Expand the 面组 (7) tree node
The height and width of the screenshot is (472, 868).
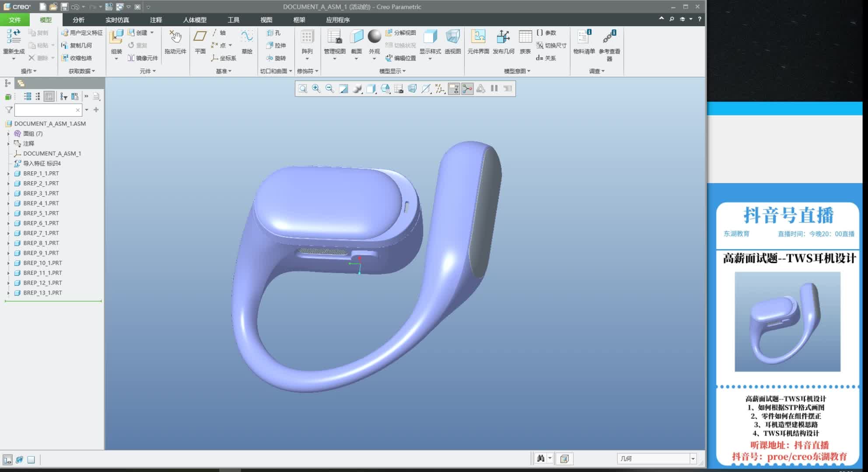(8, 134)
